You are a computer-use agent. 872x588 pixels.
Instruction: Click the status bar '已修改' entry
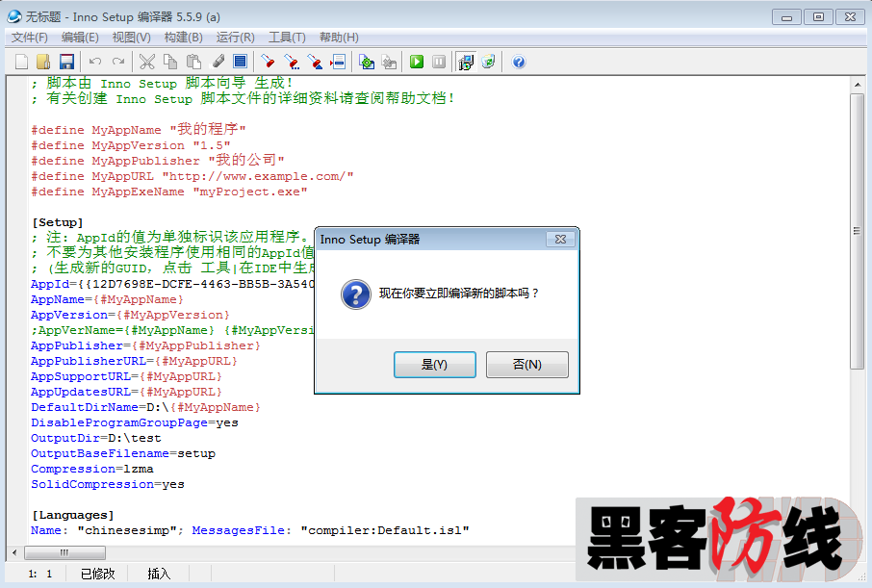pyautogui.click(x=98, y=574)
